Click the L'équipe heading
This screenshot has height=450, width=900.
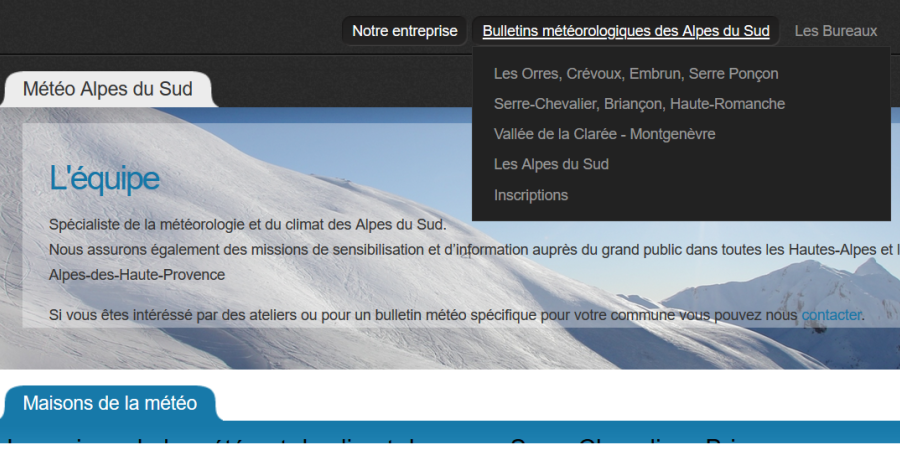[x=104, y=179]
